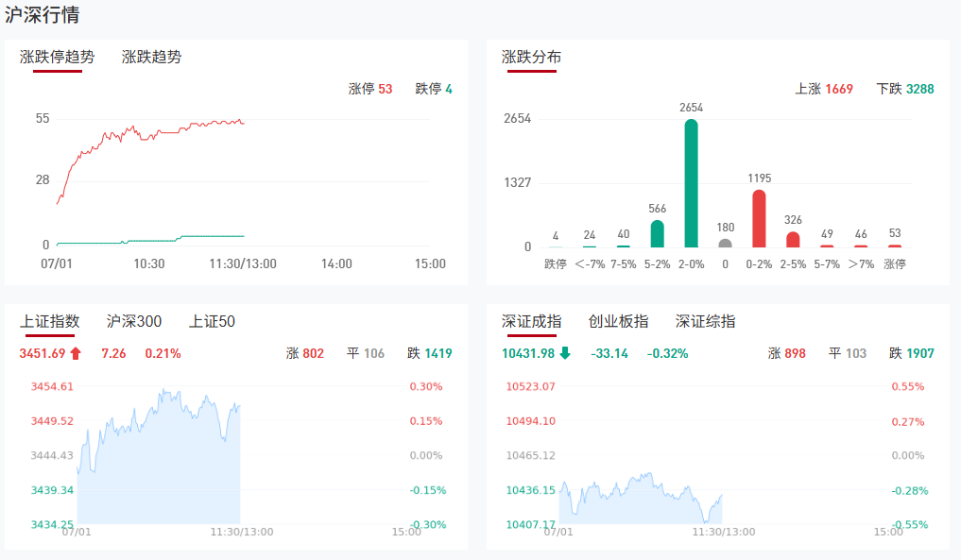Click the red 2-5% bar labeled 326
This screenshot has height=560, width=961.
point(793,239)
